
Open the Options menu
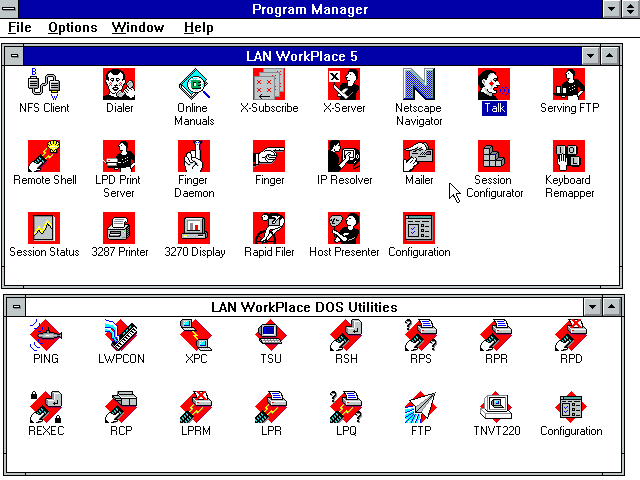pos(73,27)
